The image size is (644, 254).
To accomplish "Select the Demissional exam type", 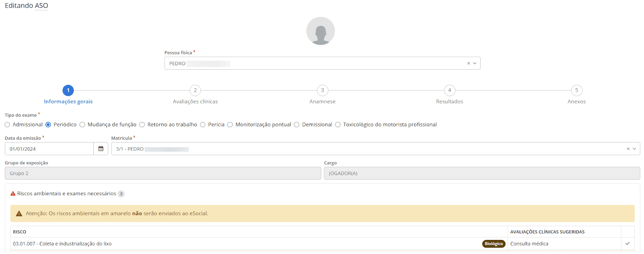I will point(297,125).
